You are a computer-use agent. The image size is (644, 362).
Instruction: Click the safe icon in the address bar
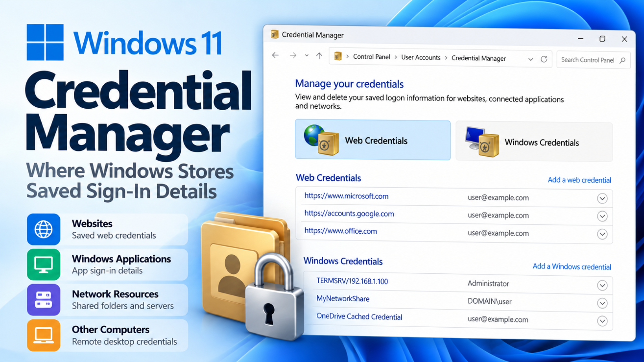click(x=338, y=56)
